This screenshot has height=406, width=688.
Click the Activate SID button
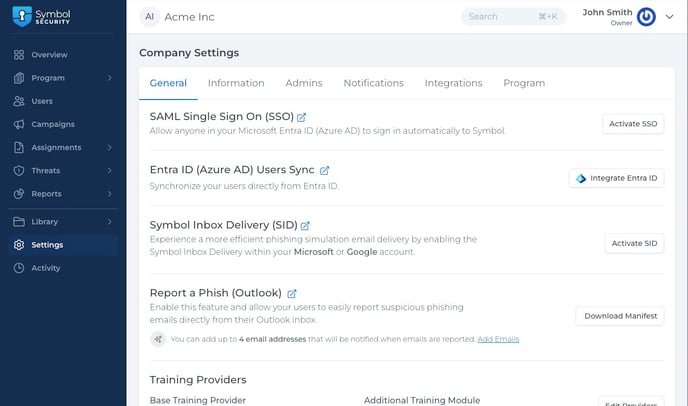tap(634, 244)
